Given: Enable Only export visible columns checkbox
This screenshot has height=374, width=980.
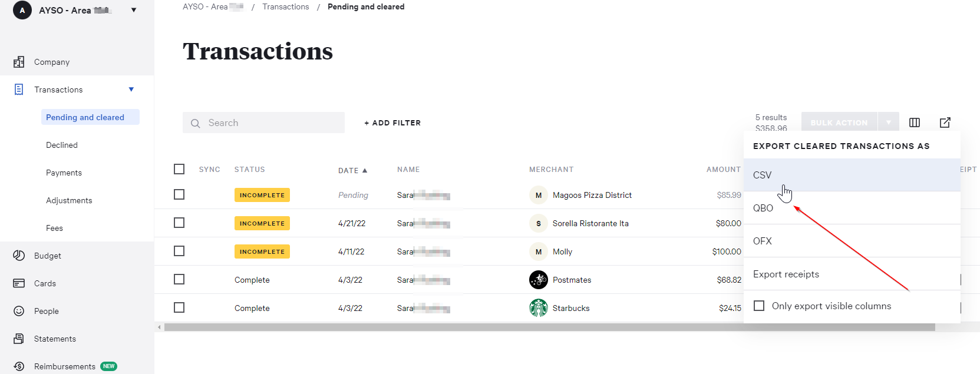Looking at the screenshot, I should pos(759,306).
